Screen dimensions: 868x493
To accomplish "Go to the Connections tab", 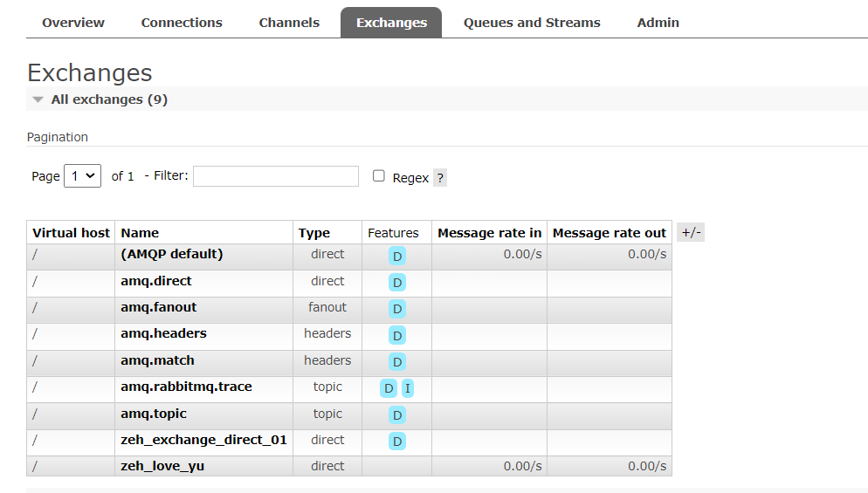I will tap(182, 23).
